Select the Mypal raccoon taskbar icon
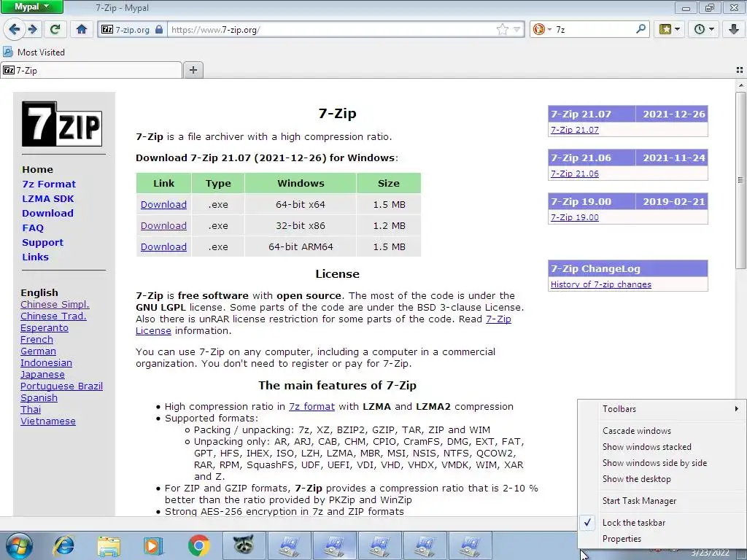The height and width of the screenshot is (560, 747). (244, 545)
